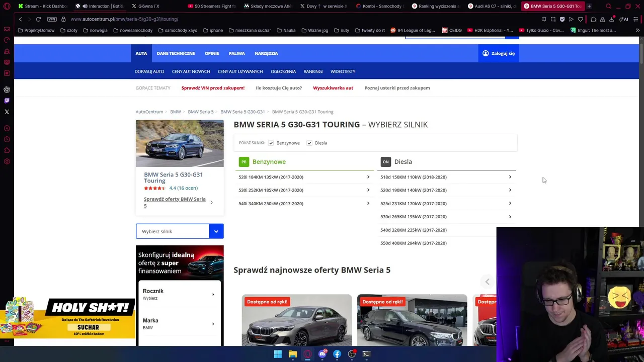Viewport: 644px width, 362px height.
Task: Open Sprawdź VIN przed zakupem link
Action: (x=213, y=88)
